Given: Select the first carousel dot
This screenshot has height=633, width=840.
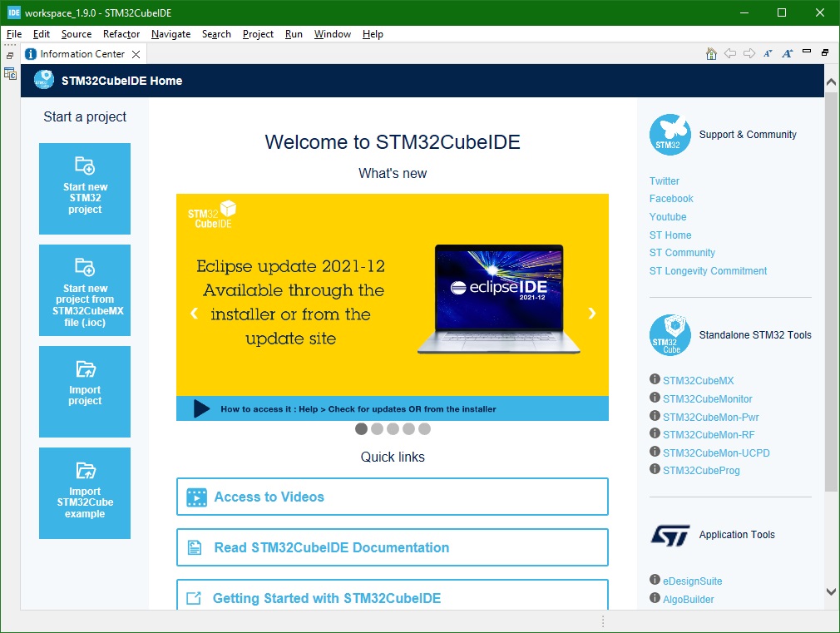Looking at the screenshot, I should pos(361,428).
